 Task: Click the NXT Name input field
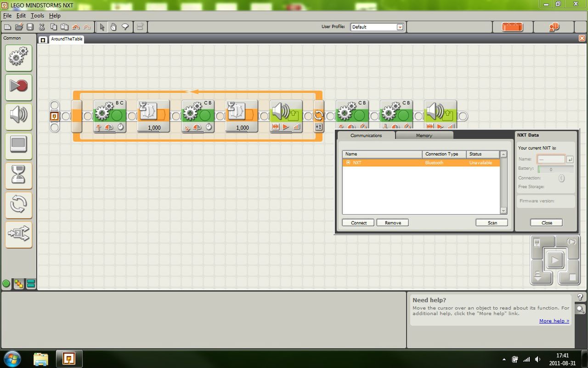[x=551, y=159]
